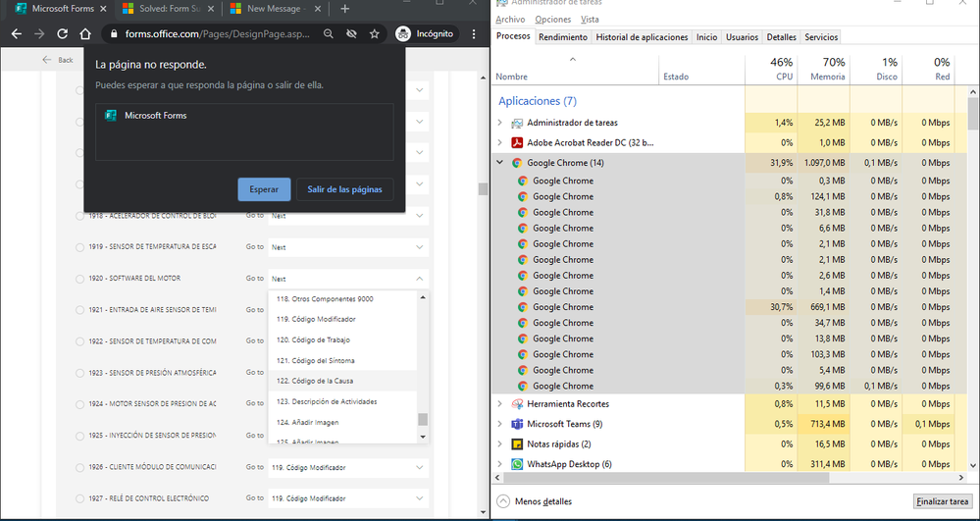This screenshot has height=521, width=980.
Task: Select radio button for 1918 - ACELERADOR DE CONTROL
Action: point(79,217)
